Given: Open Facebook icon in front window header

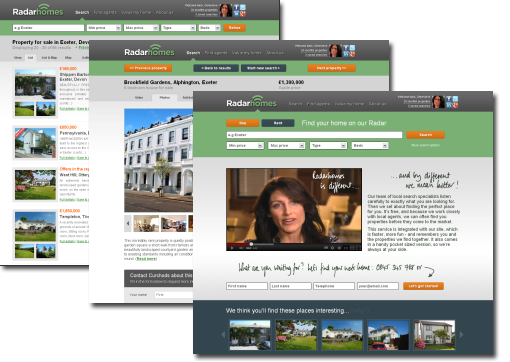Looking at the screenshot, I should click(x=449, y=99).
